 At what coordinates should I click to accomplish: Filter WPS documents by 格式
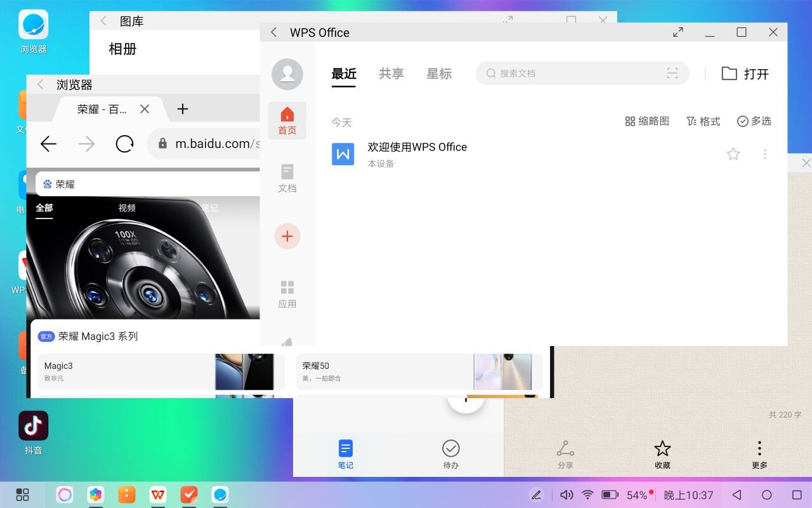pos(704,121)
